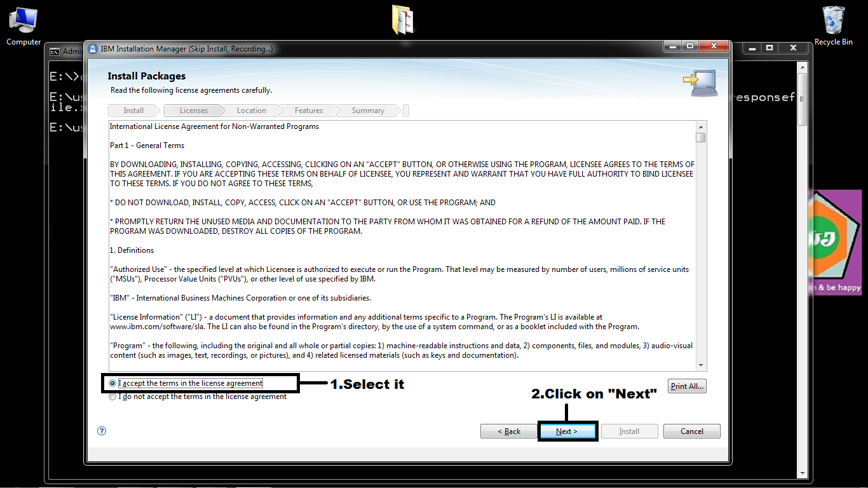Screen dimensions: 868x488
Task: Switch to the Install step tab
Action: (x=133, y=110)
